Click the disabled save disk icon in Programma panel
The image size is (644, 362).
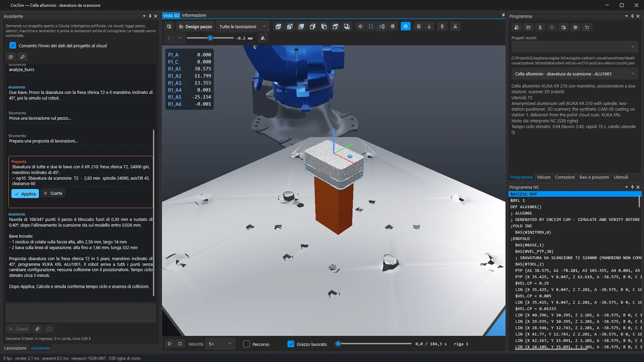552,27
